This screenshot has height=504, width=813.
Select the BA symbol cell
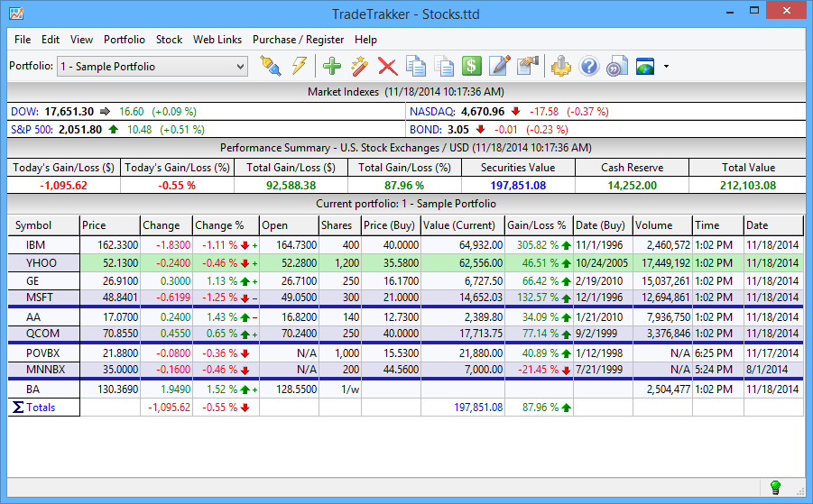43,389
